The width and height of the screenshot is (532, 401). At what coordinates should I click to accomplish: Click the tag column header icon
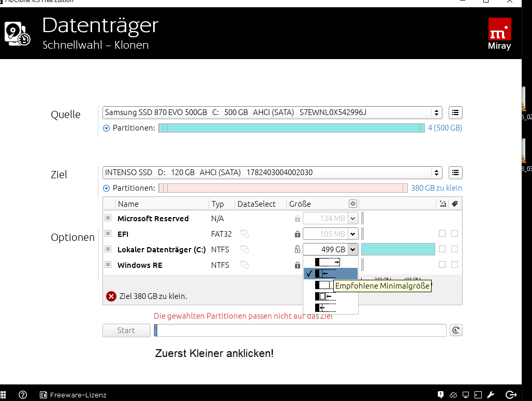(x=455, y=204)
